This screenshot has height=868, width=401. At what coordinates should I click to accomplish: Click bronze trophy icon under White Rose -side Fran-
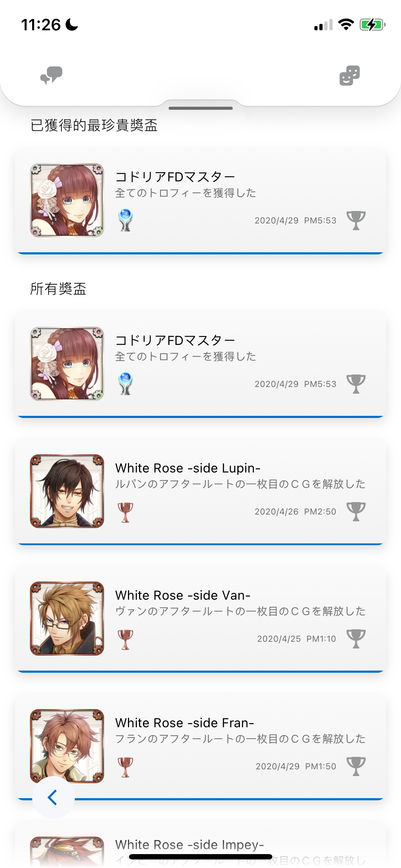point(125,767)
